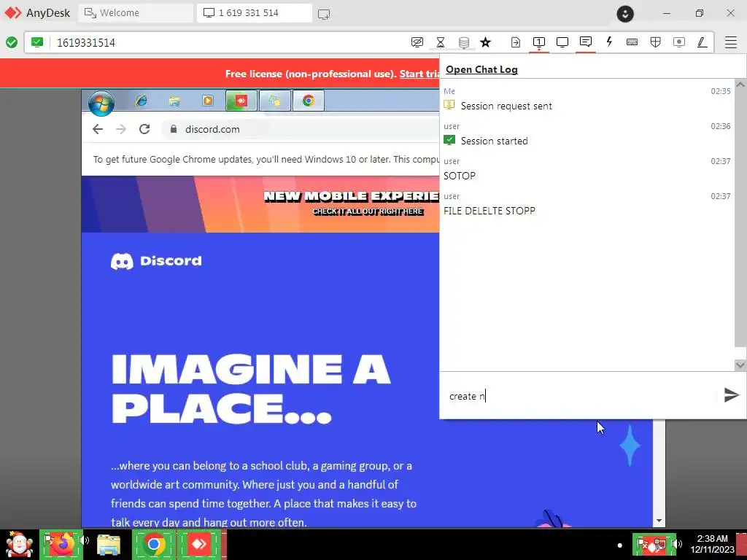
Task: Toggle the chat panel icon in toolbar
Action: (586, 42)
